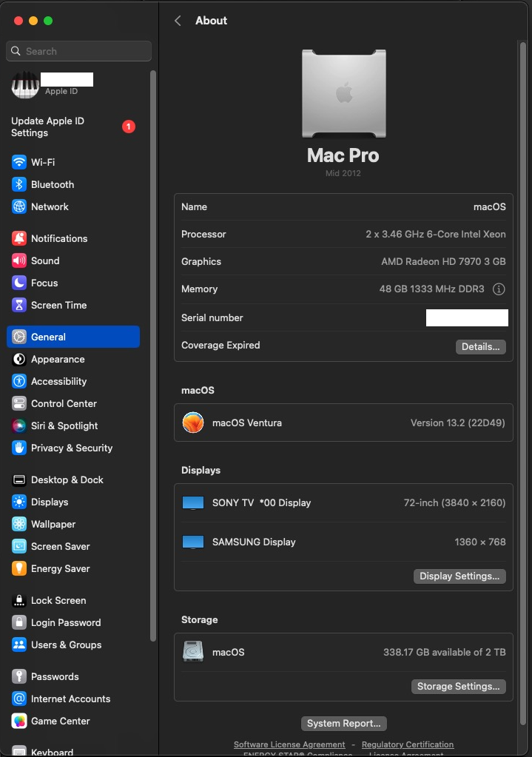The image size is (532, 757).
Task: Select the Focus moon icon
Action: point(18,283)
